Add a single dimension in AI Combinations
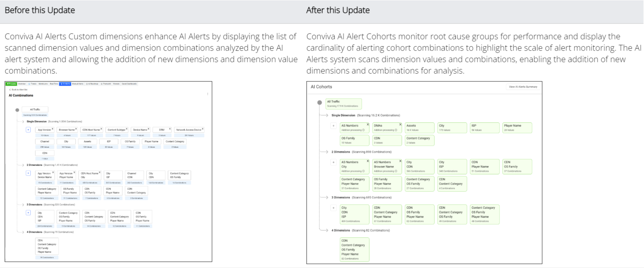Screen dimensions: 644x268 28,129
